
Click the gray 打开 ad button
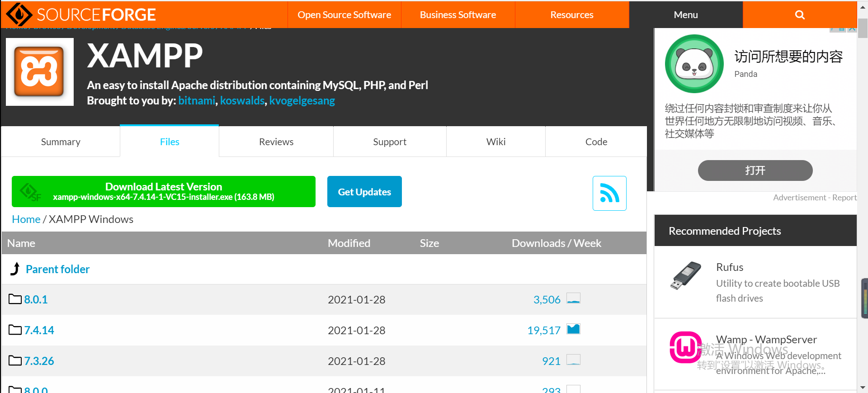[755, 170]
